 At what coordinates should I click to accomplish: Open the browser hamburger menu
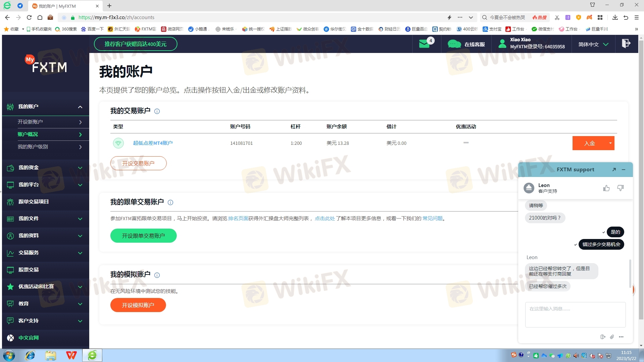[x=636, y=17]
